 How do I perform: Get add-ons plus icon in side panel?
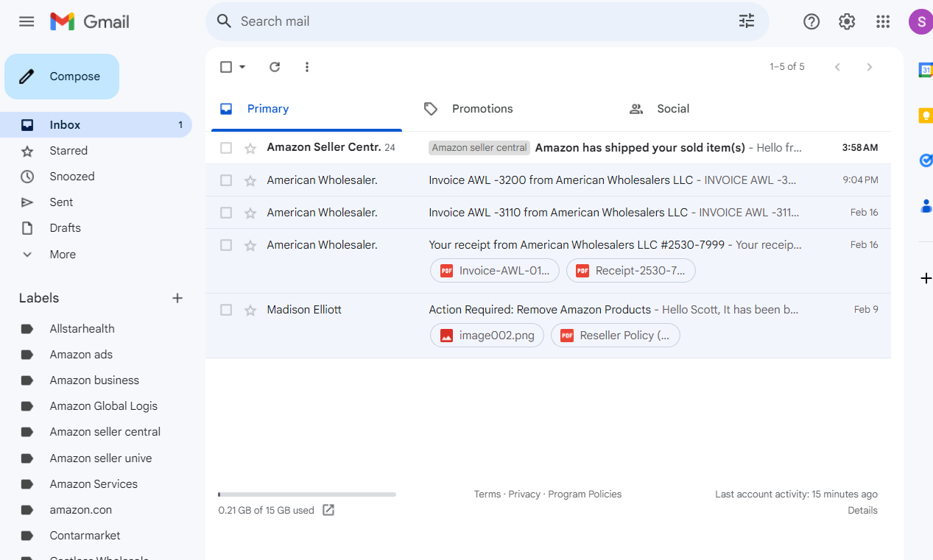[926, 278]
